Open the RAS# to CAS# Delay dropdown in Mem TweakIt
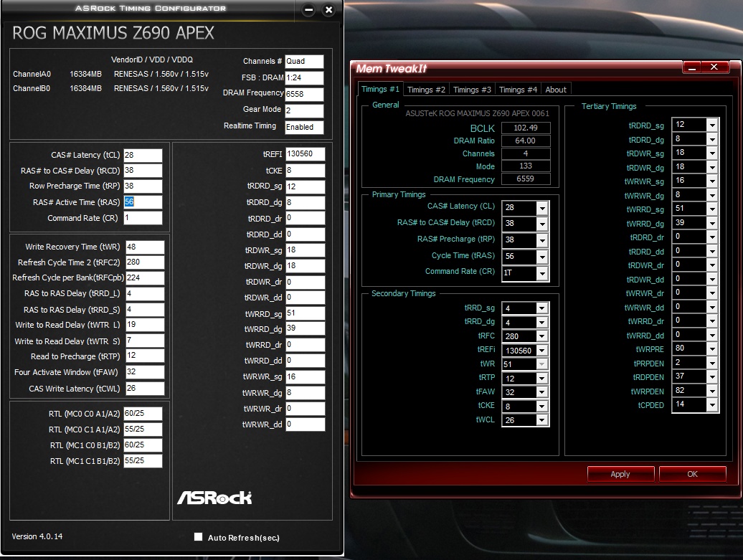The width and height of the screenshot is (743, 560). (x=543, y=224)
